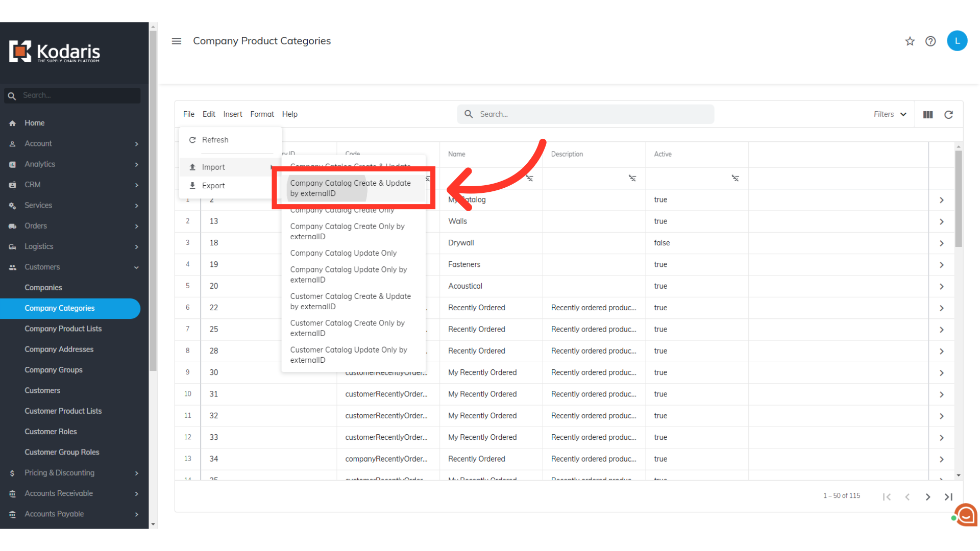Click the table refresh icon
Viewport: 980px width, 551px height.
[948, 114]
